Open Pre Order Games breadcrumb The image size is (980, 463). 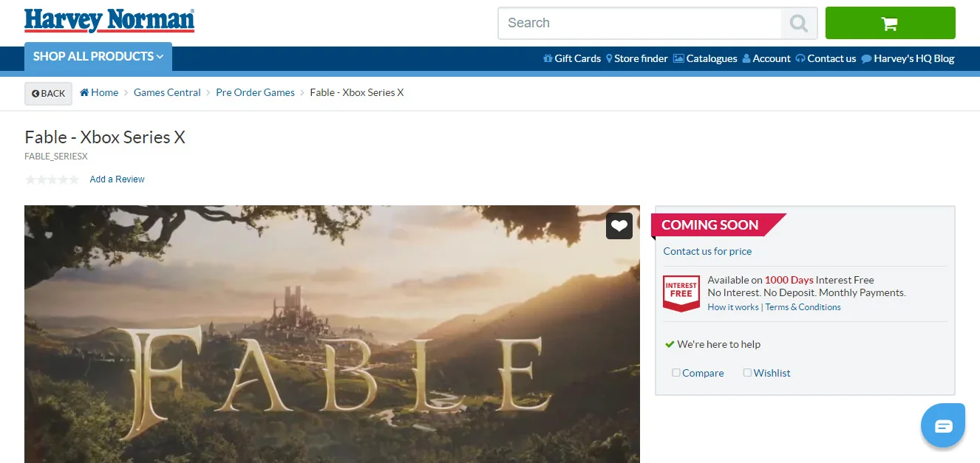click(255, 92)
